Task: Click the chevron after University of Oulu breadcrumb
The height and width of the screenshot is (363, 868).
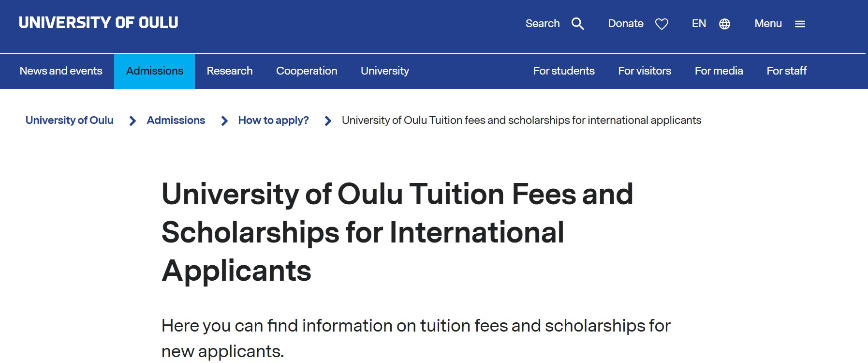Action: [132, 121]
